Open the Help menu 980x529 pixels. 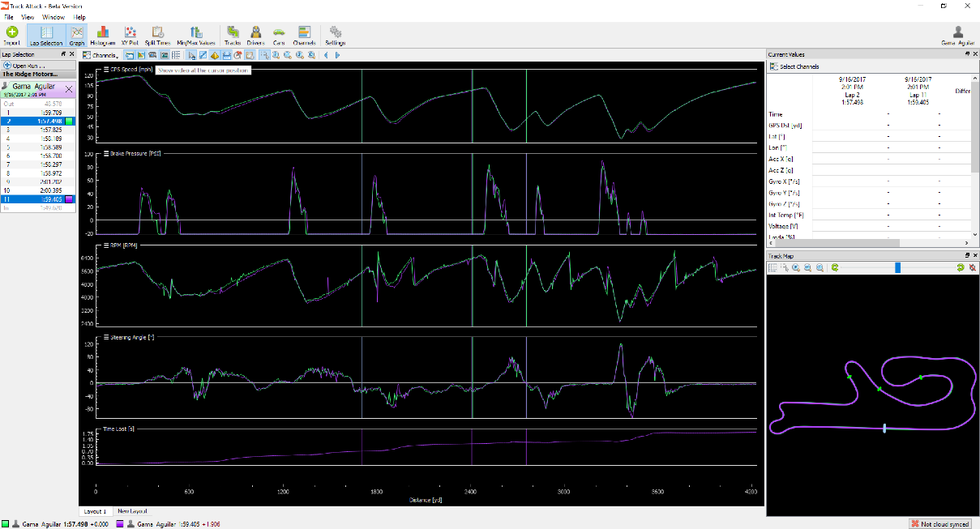coord(79,17)
